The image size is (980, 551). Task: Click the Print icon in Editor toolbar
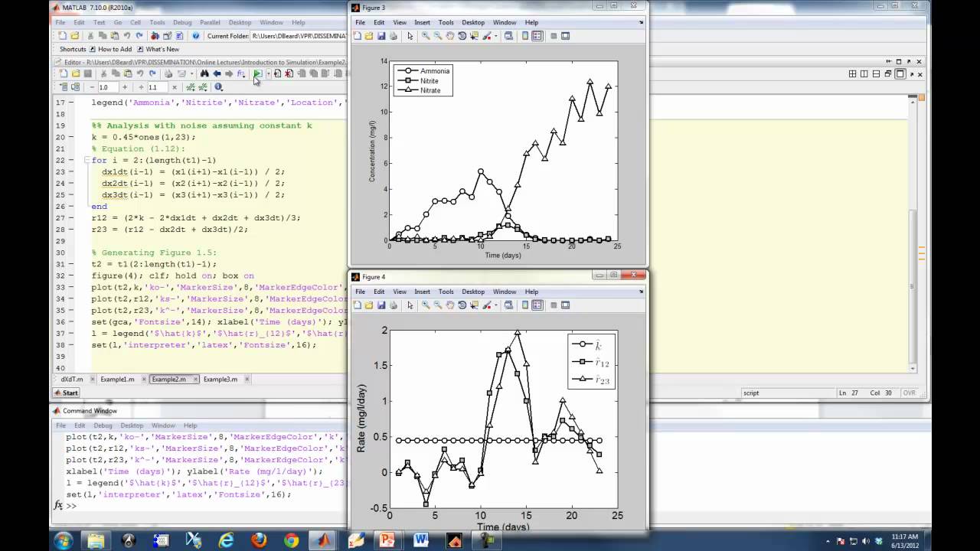click(168, 73)
